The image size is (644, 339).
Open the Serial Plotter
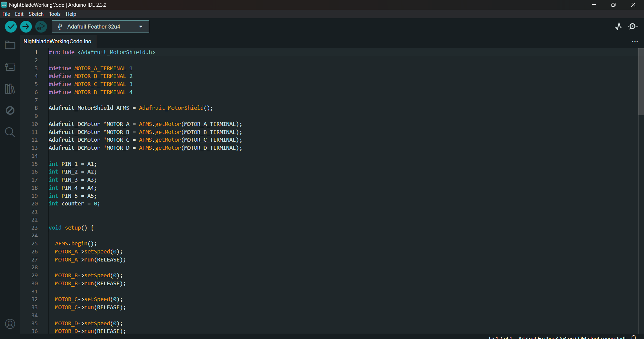(618, 27)
